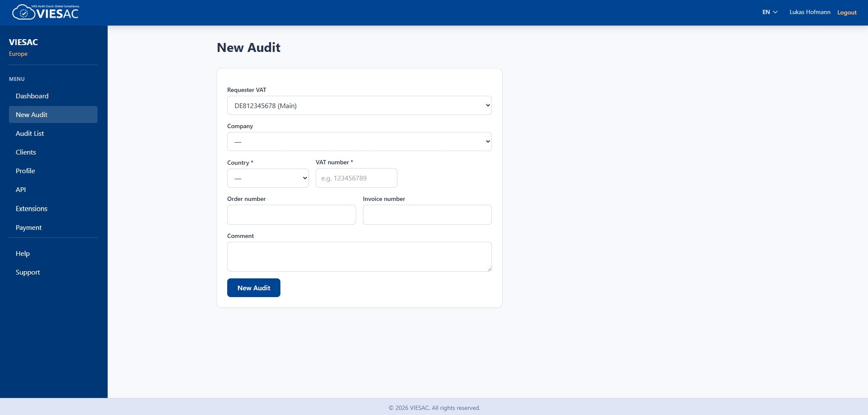The width and height of the screenshot is (868, 415).
Task: Select New Audit in the sidebar menu
Action: (x=31, y=114)
